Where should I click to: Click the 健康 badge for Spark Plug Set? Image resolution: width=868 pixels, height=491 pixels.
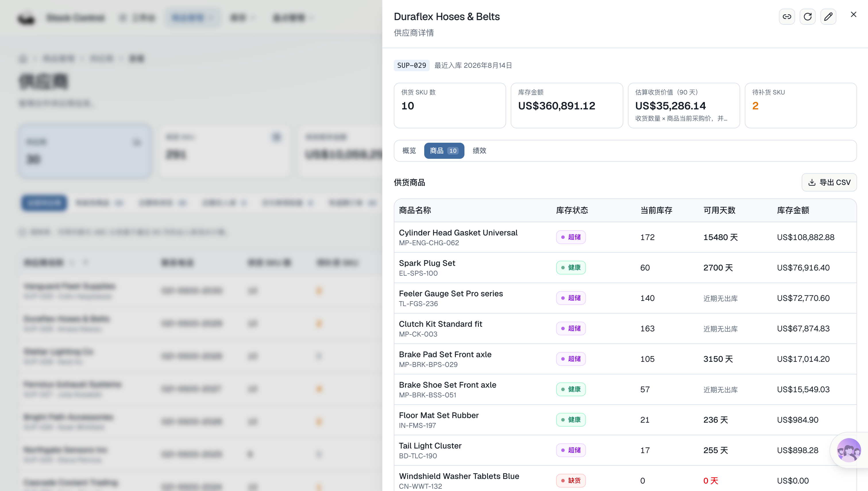point(571,267)
